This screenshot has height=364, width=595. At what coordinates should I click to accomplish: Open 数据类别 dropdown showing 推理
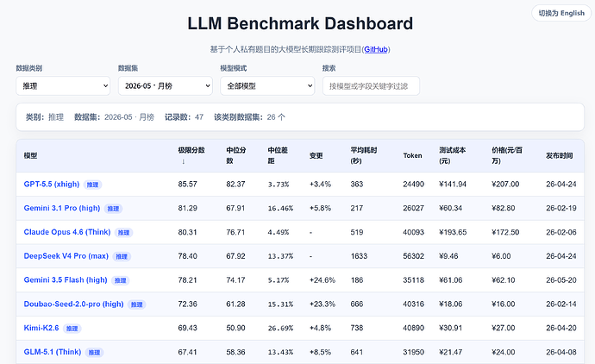click(63, 85)
